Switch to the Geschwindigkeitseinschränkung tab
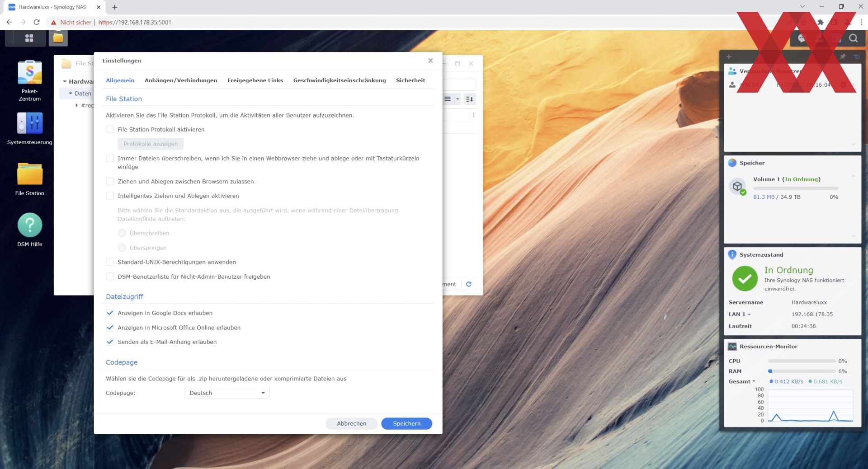868x469 pixels. tap(340, 80)
